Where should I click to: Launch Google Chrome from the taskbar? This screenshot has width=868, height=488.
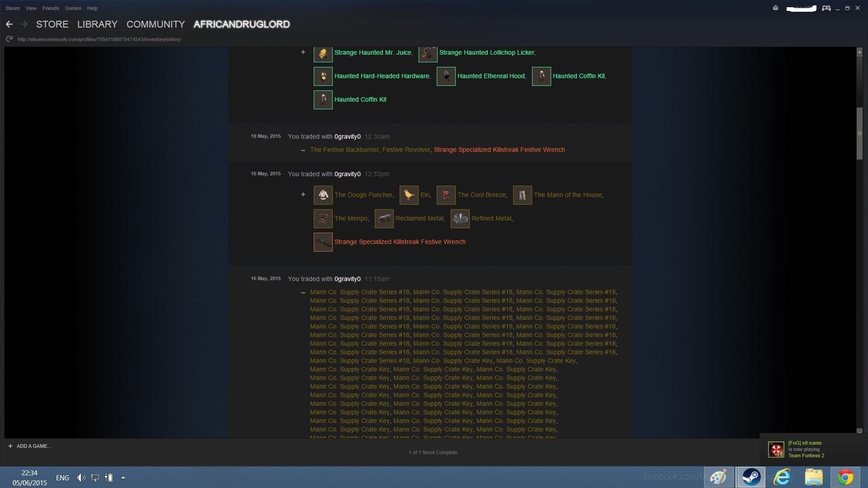pyautogui.click(x=845, y=477)
